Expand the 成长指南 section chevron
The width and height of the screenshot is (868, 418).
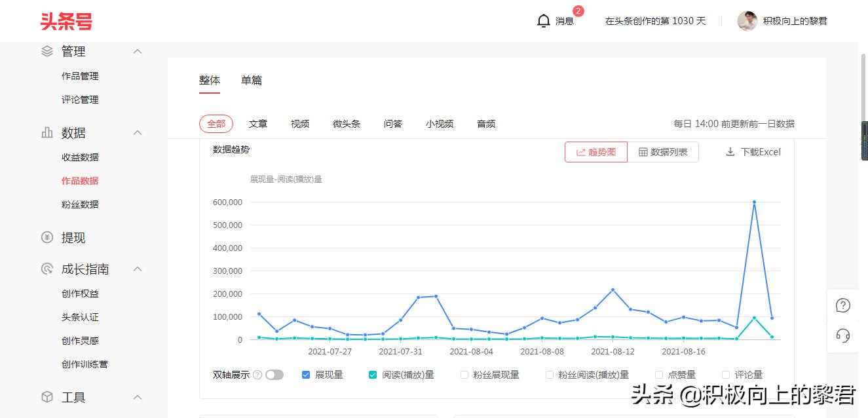pyautogui.click(x=137, y=269)
